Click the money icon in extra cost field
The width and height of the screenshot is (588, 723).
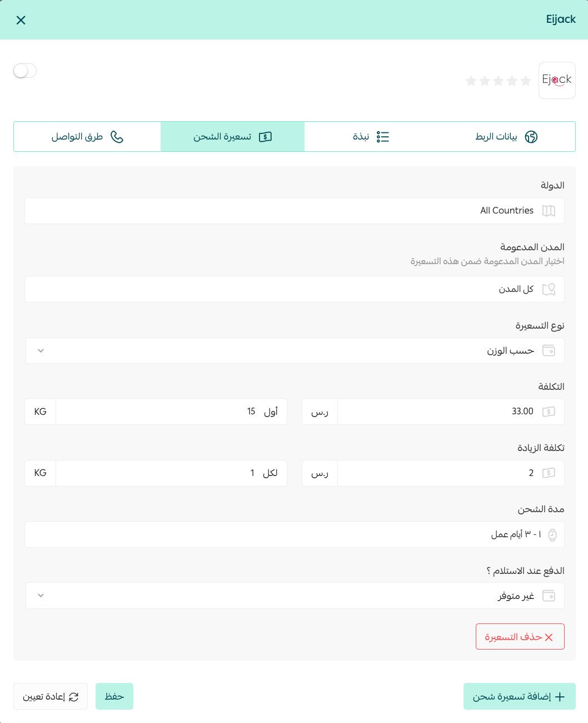coord(549,473)
